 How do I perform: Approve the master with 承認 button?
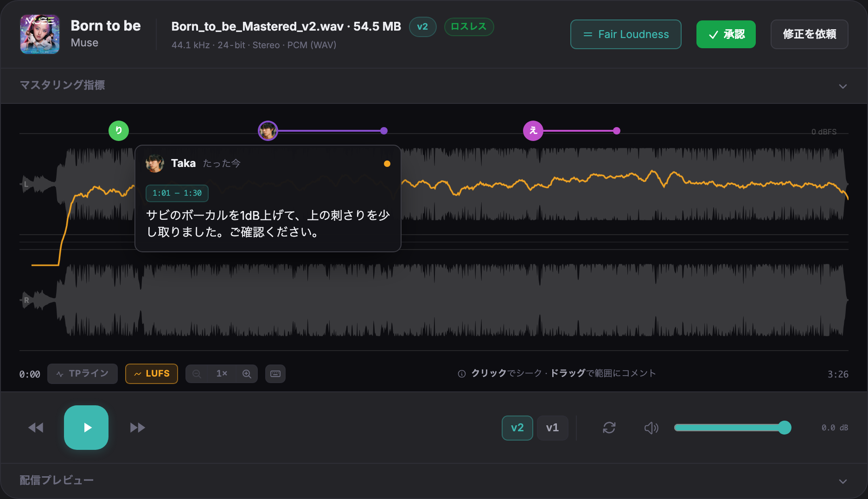(x=726, y=34)
